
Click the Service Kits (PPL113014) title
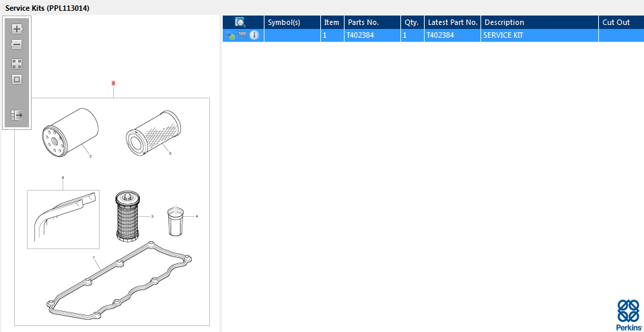click(x=47, y=8)
